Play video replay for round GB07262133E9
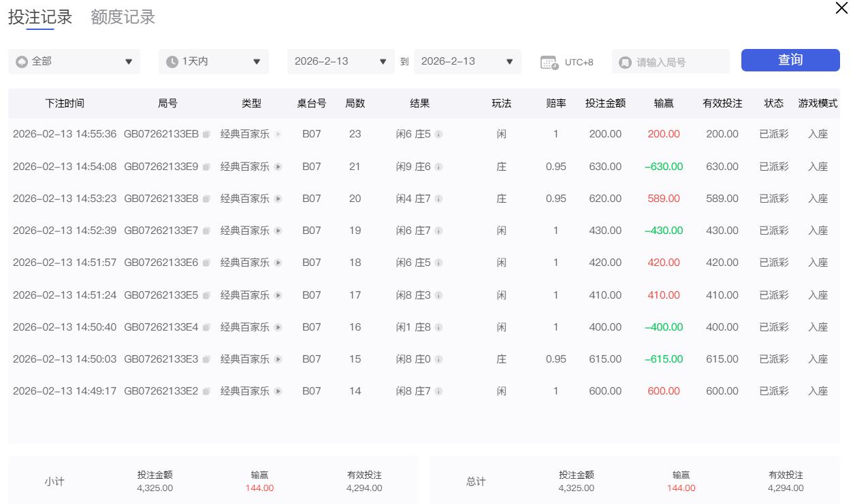853x504 pixels. pos(278,167)
